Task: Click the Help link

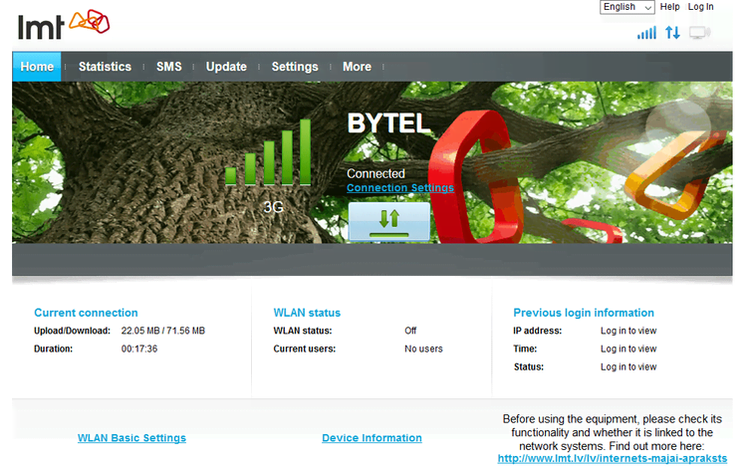Action: click(x=670, y=7)
